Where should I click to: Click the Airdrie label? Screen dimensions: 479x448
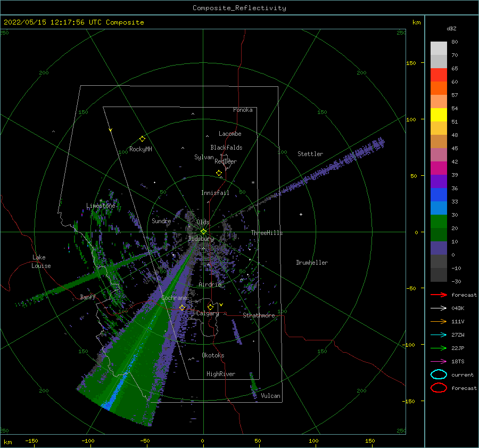pos(210,284)
